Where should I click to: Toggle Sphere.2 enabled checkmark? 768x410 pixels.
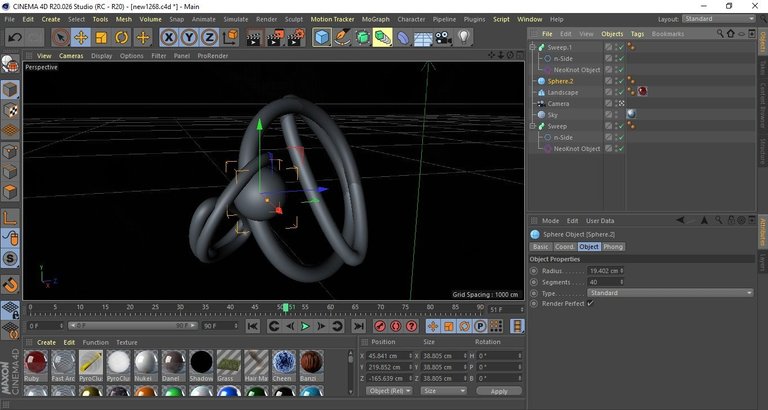tap(621, 81)
